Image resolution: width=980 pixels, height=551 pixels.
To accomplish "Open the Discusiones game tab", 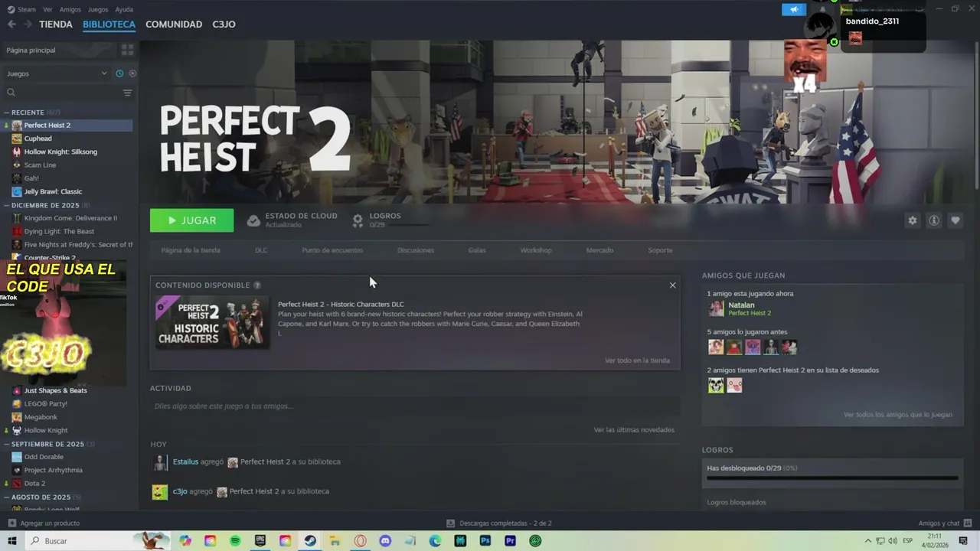I will [x=416, y=250].
